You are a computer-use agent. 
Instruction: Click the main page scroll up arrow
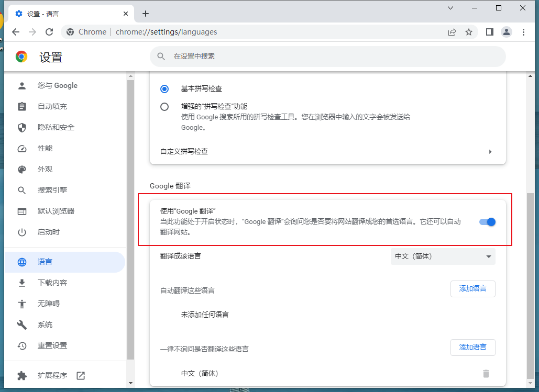point(531,76)
